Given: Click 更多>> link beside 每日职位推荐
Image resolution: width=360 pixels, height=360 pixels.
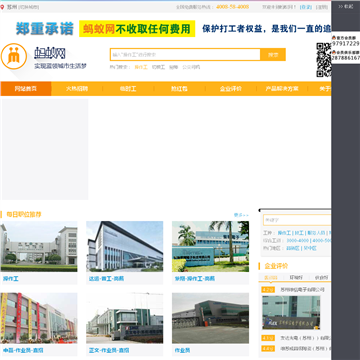Looking at the screenshot, I should [x=241, y=215].
